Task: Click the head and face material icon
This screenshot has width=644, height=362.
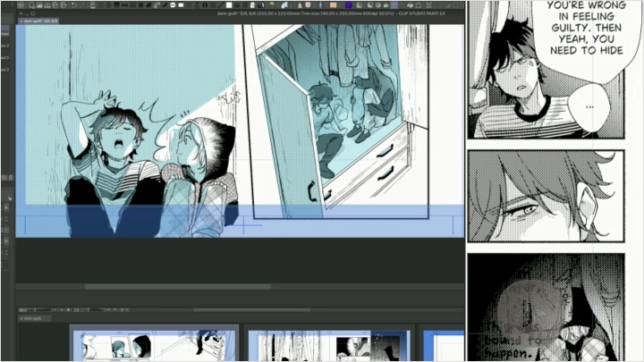Action: (308, 5)
